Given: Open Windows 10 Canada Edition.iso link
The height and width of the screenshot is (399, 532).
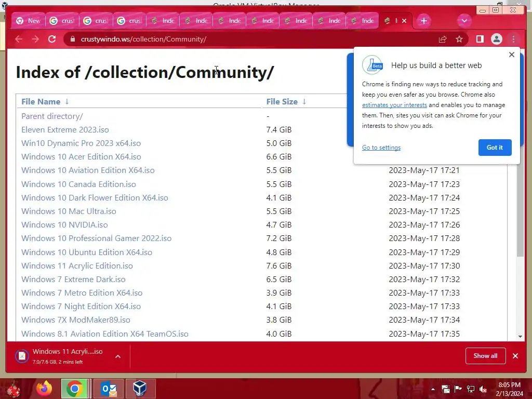Looking at the screenshot, I should [79, 184].
